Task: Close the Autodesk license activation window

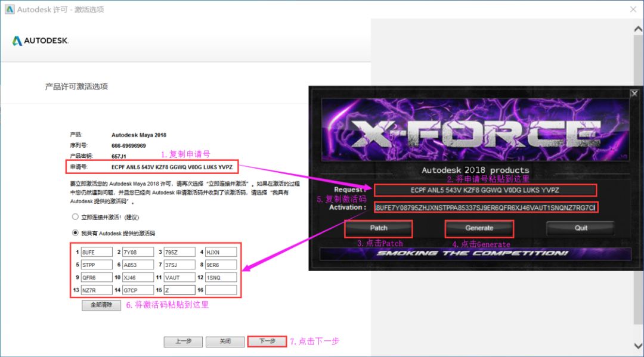Action: tap(633, 9)
